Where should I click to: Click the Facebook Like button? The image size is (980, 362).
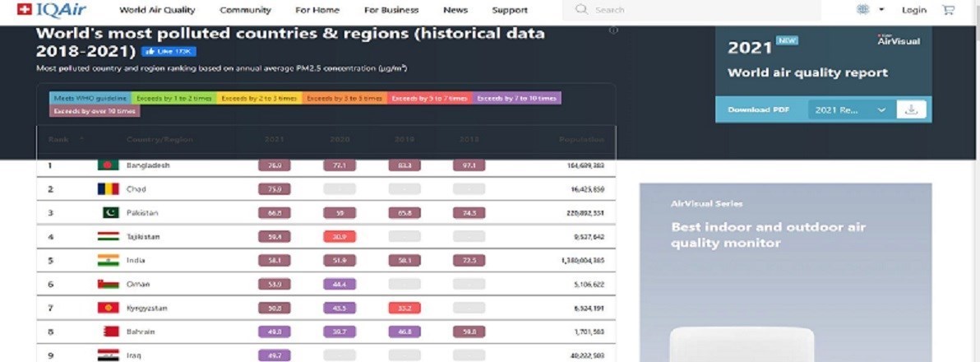pyautogui.click(x=169, y=51)
